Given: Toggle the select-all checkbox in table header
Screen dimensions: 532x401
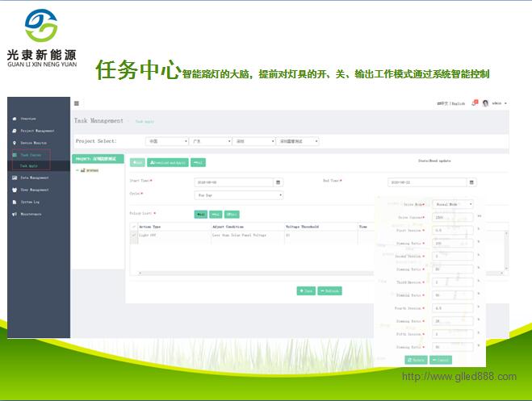Looking at the screenshot, I should (134, 228).
